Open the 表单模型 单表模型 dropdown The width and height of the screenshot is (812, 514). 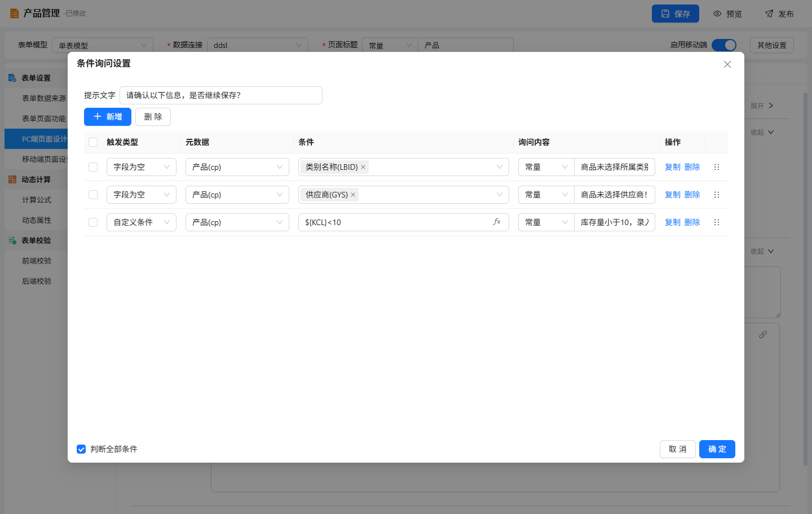tap(103, 45)
